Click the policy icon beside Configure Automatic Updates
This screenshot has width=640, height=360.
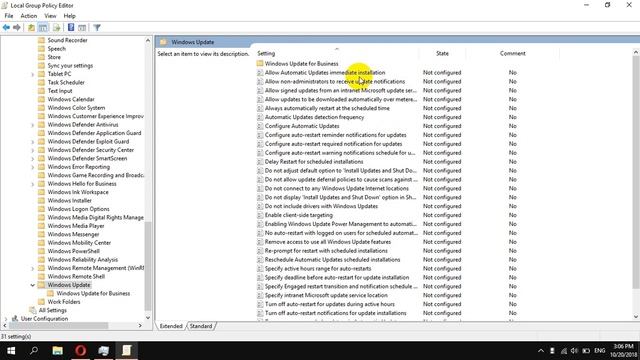260,126
